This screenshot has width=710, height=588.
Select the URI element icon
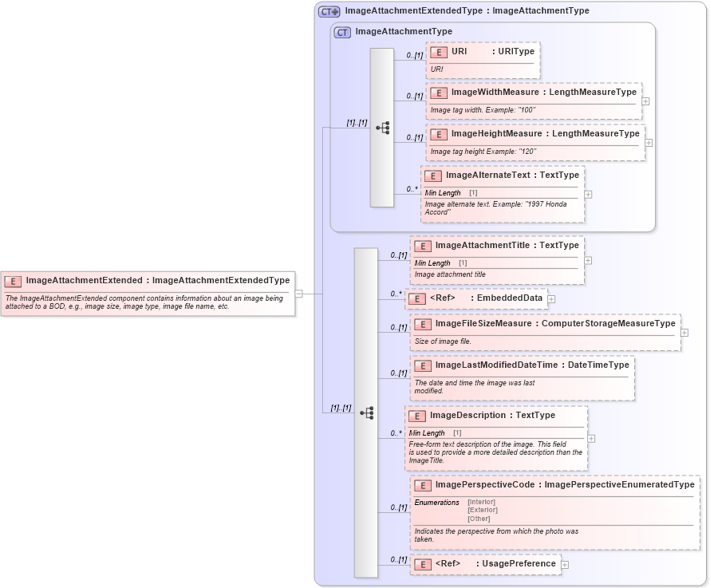pos(437,50)
